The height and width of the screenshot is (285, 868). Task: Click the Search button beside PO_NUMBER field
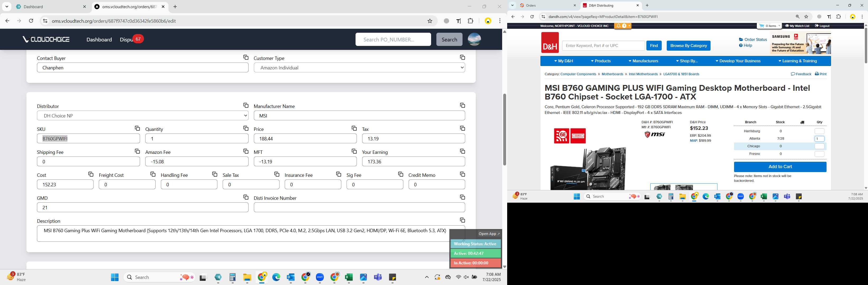point(449,40)
